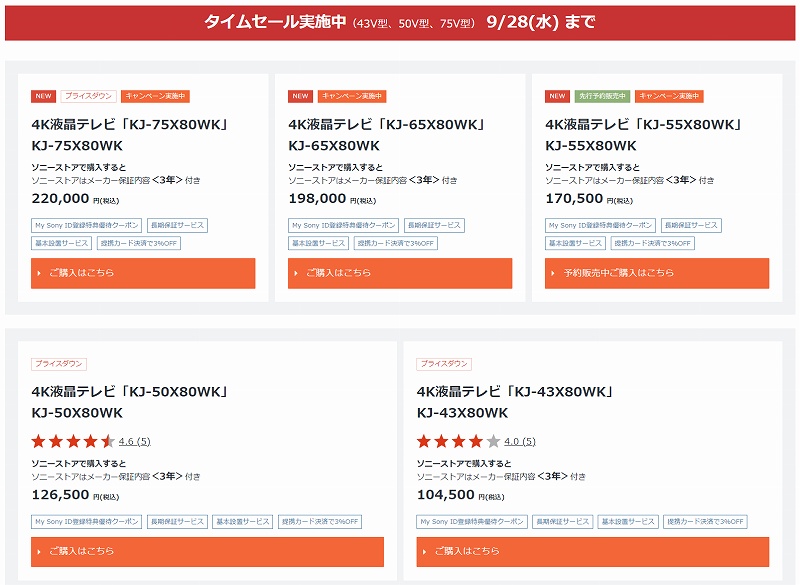Select 基本設置サービス tag on KJ-43X80WK

(x=628, y=522)
